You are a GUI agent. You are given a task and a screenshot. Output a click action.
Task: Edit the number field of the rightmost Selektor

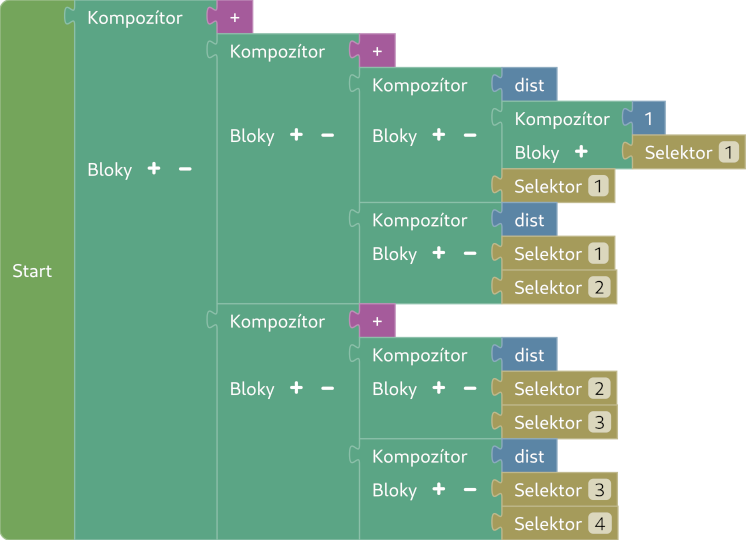click(x=729, y=153)
